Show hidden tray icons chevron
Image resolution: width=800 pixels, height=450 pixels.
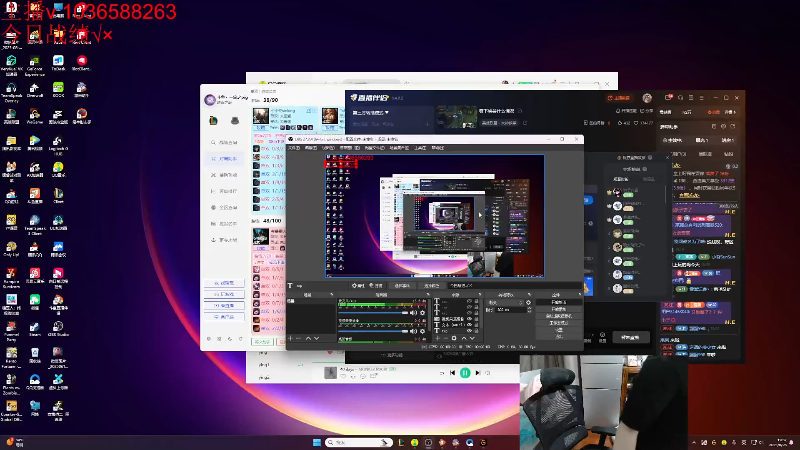(x=694, y=442)
